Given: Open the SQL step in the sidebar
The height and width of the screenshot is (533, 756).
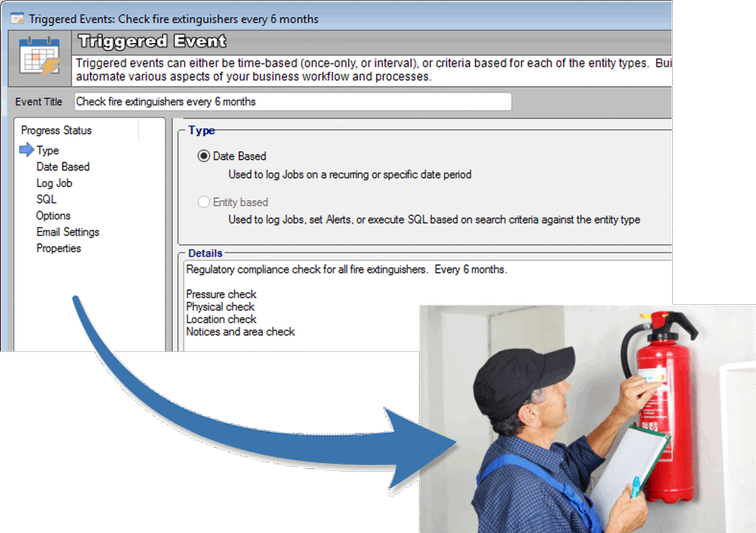Looking at the screenshot, I should [x=46, y=199].
